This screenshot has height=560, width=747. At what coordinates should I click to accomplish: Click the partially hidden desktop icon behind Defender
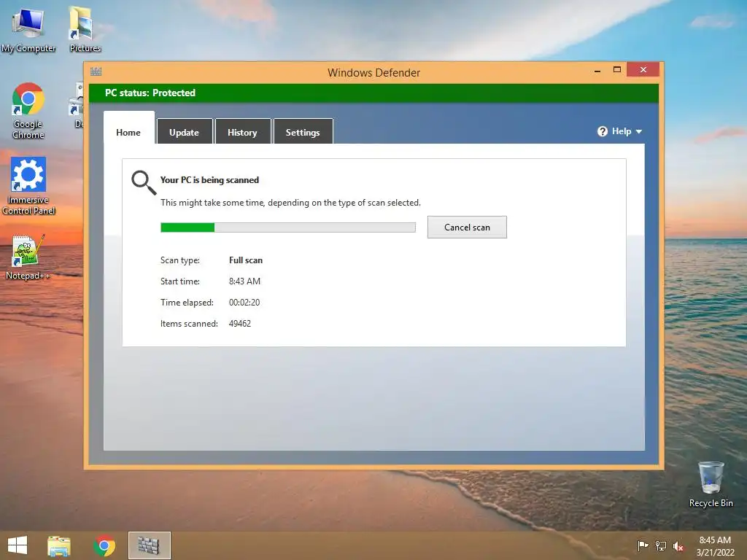click(x=76, y=106)
